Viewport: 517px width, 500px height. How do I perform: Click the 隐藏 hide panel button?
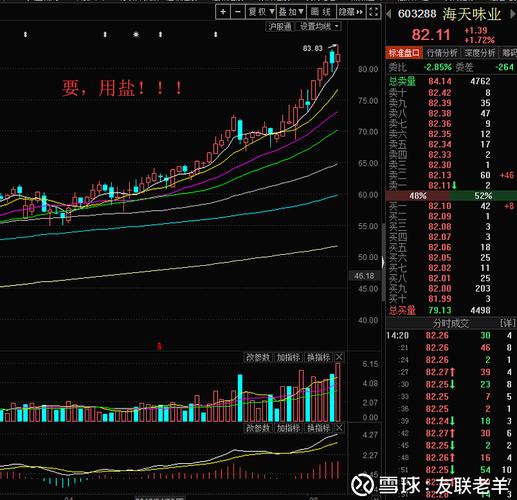(350, 12)
